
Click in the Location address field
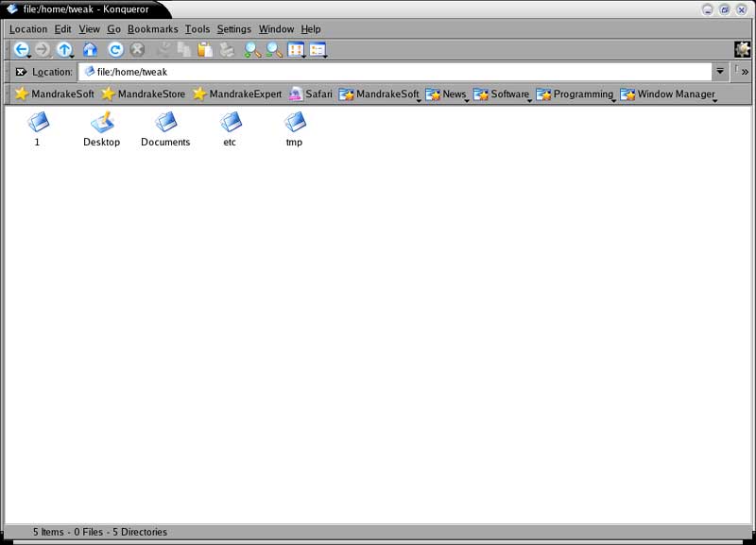(x=397, y=72)
